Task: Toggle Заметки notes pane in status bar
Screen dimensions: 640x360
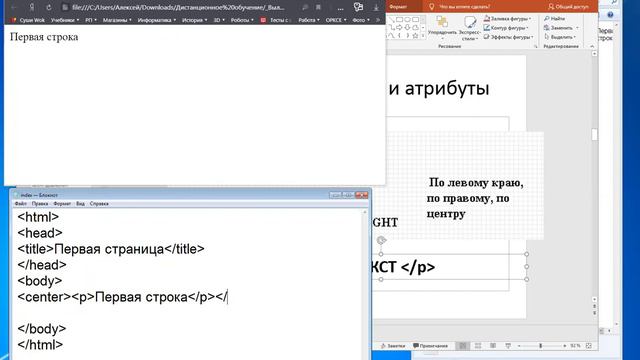Action: coord(393,346)
